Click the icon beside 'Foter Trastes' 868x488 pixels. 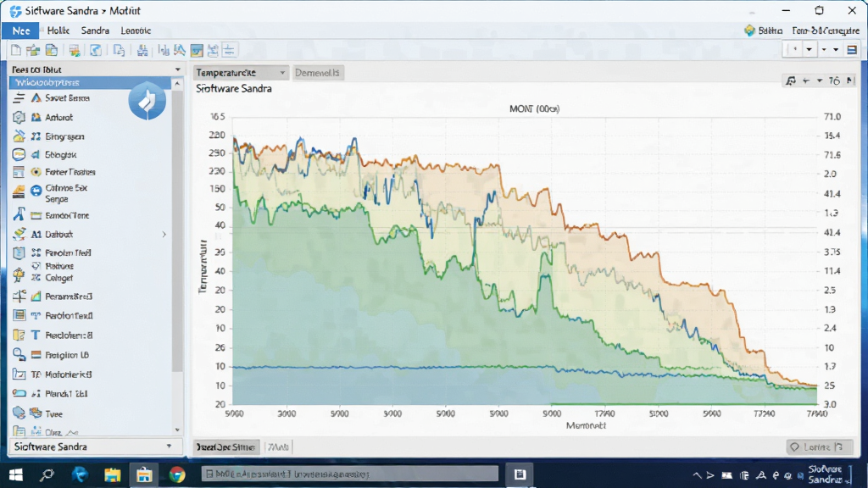tap(36, 172)
